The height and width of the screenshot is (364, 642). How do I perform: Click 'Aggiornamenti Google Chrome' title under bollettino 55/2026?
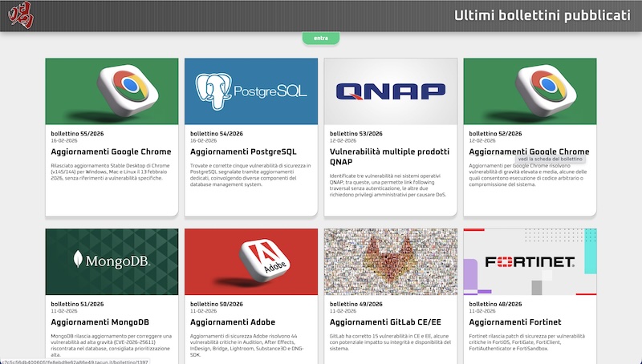coord(112,152)
